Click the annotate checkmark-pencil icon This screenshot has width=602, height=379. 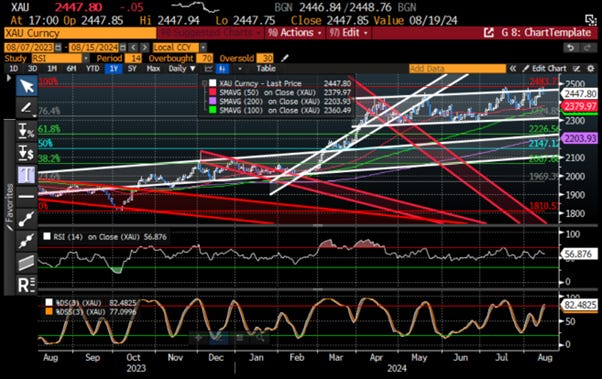pos(577,69)
